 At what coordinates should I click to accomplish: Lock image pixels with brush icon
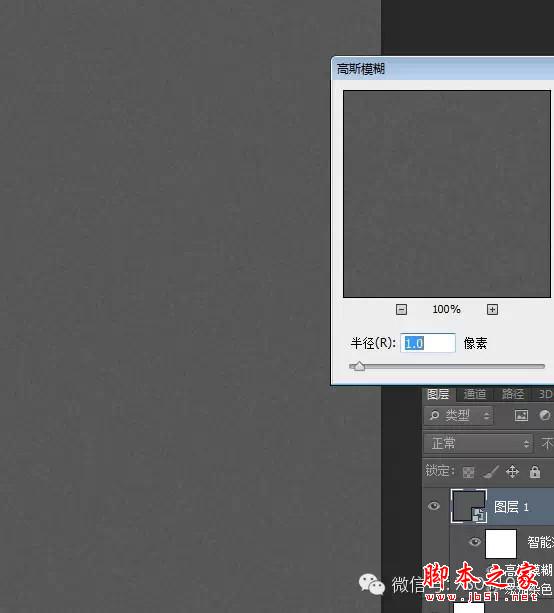(491, 472)
